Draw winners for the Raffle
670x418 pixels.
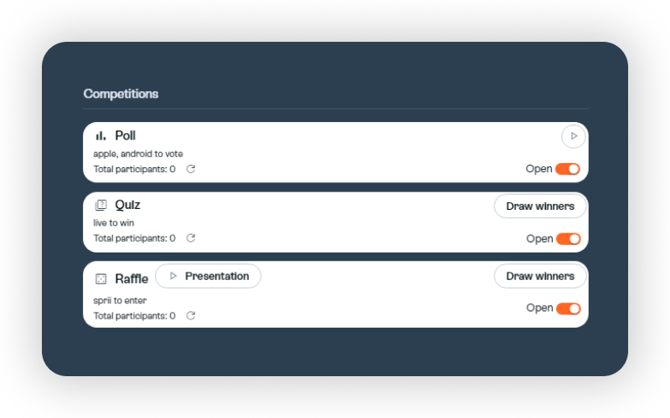tap(540, 276)
